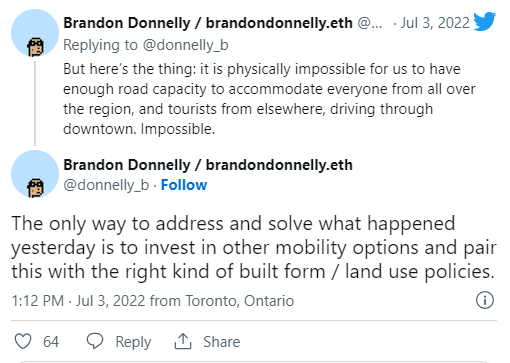The width and height of the screenshot is (510, 363).
Task: Open the tweet info circle icon
Action: (485, 300)
